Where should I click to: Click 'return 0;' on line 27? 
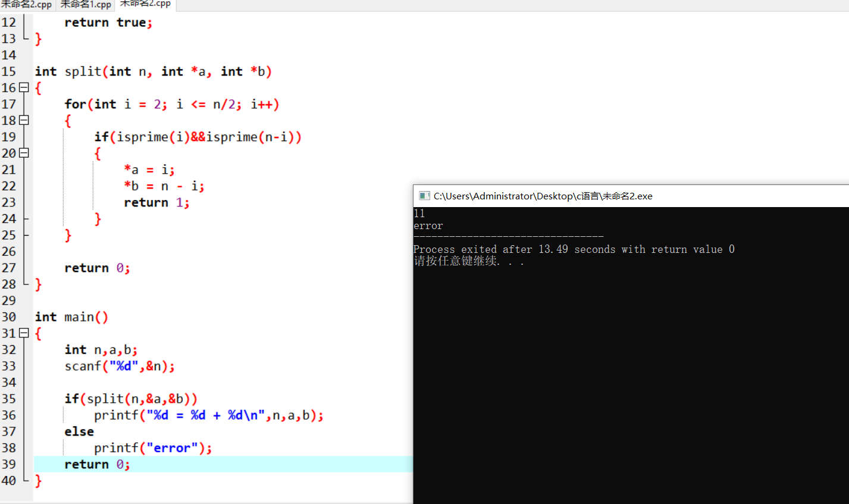click(98, 268)
